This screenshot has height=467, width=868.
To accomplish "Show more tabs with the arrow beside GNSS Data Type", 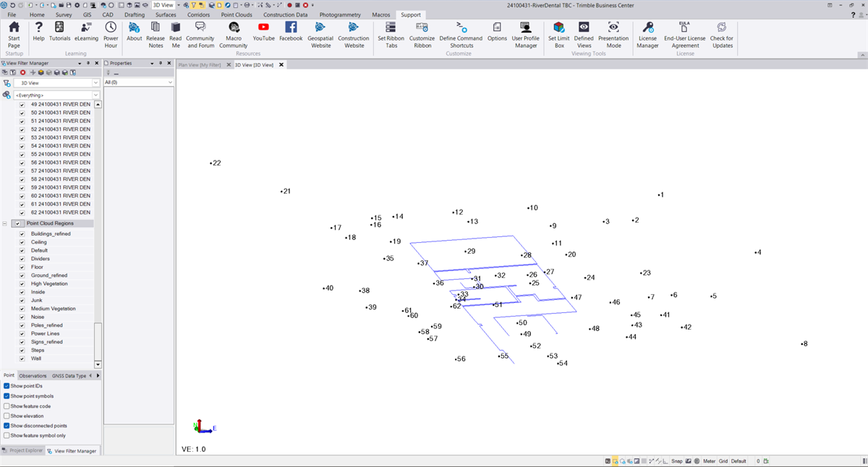I will (x=98, y=376).
